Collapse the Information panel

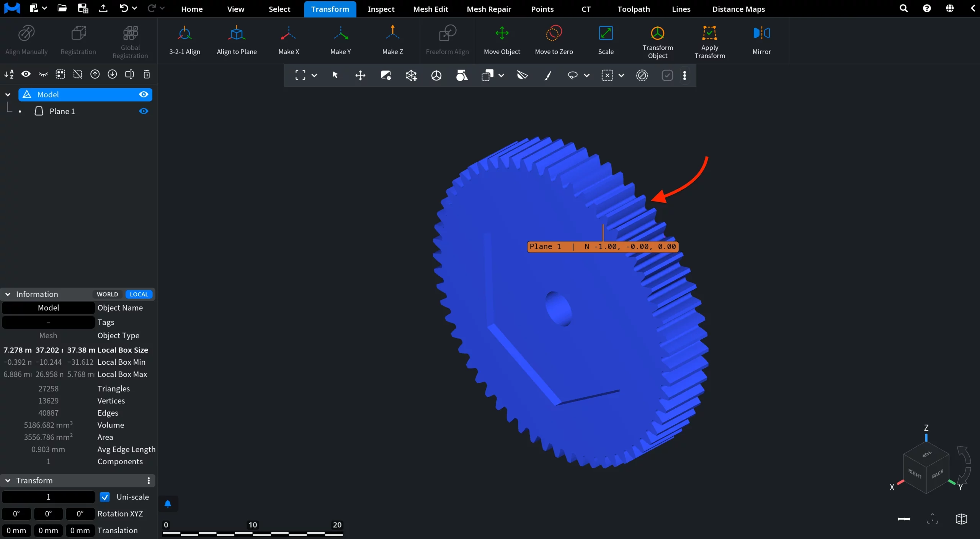coord(8,294)
